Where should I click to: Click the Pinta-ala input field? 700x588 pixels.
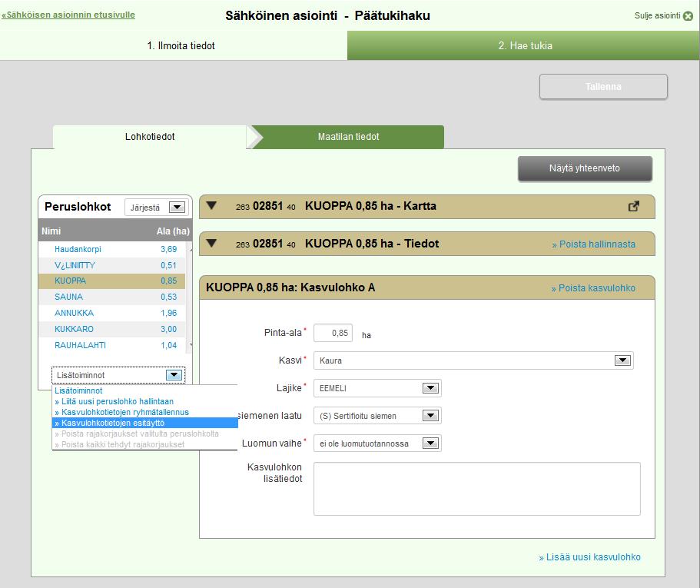click(x=333, y=333)
